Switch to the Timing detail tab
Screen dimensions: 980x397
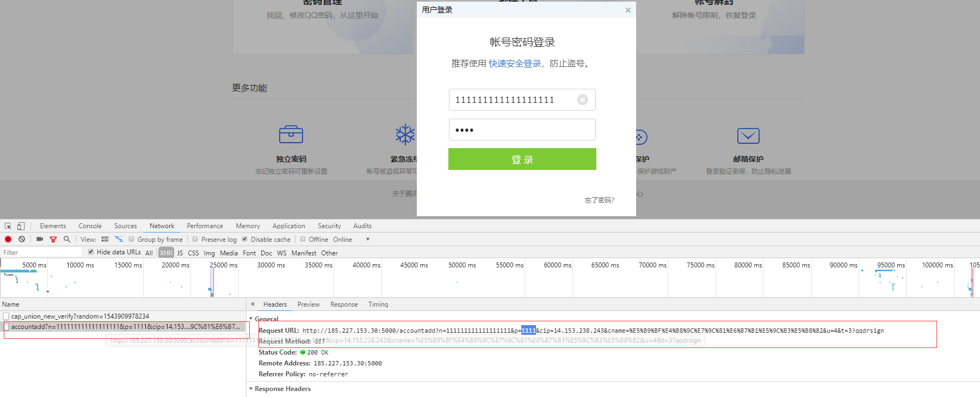pos(378,304)
